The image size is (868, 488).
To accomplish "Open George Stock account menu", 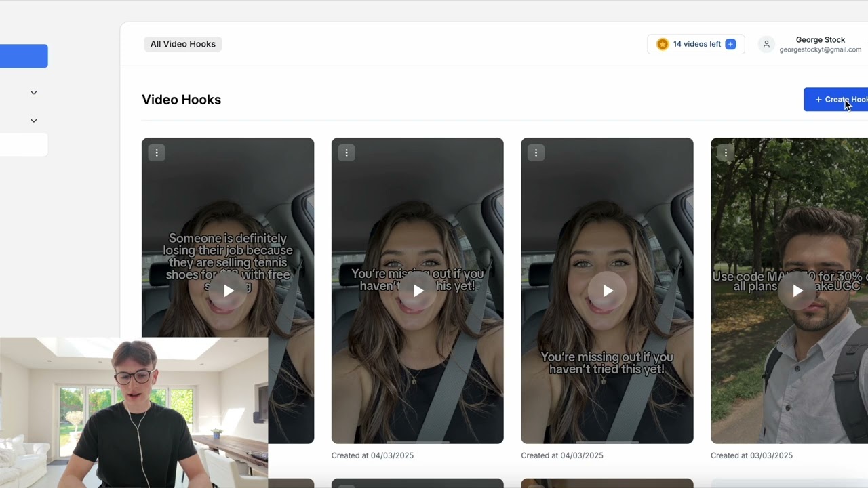I will pos(820,44).
